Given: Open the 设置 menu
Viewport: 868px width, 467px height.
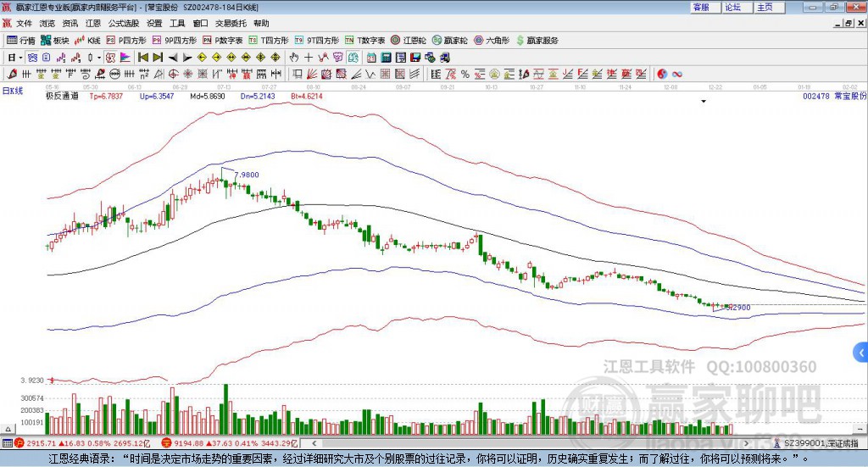Looking at the screenshot, I should pyautogui.click(x=154, y=23).
